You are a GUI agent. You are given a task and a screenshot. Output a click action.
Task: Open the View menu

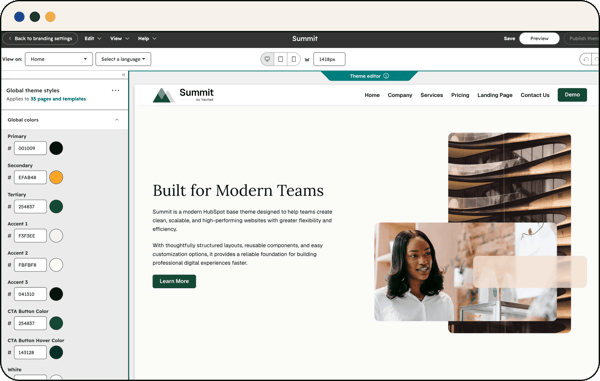coord(120,39)
